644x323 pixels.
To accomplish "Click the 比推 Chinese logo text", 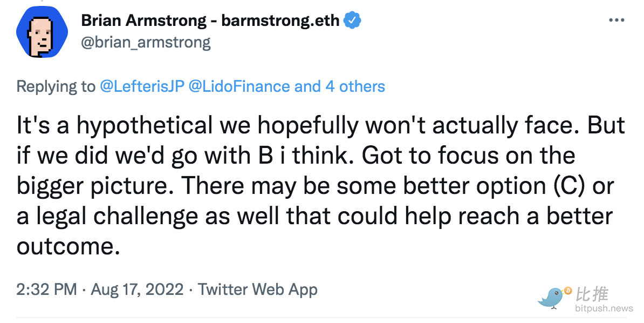I will (592, 294).
